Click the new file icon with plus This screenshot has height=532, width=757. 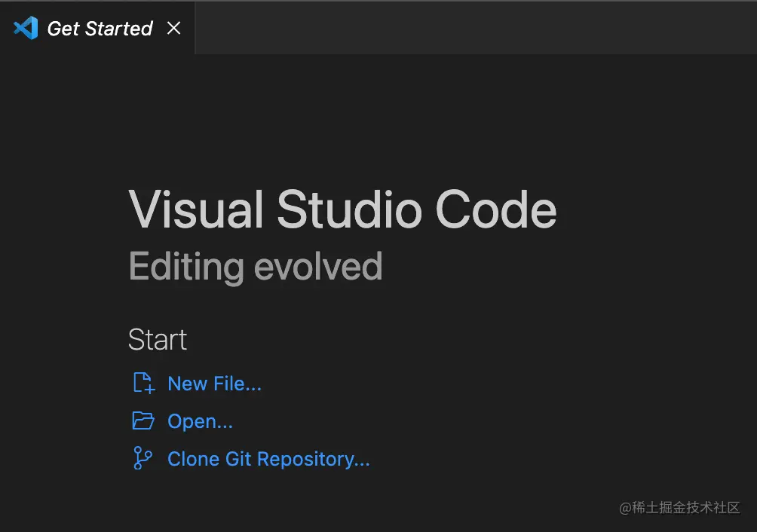pyautogui.click(x=143, y=383)
